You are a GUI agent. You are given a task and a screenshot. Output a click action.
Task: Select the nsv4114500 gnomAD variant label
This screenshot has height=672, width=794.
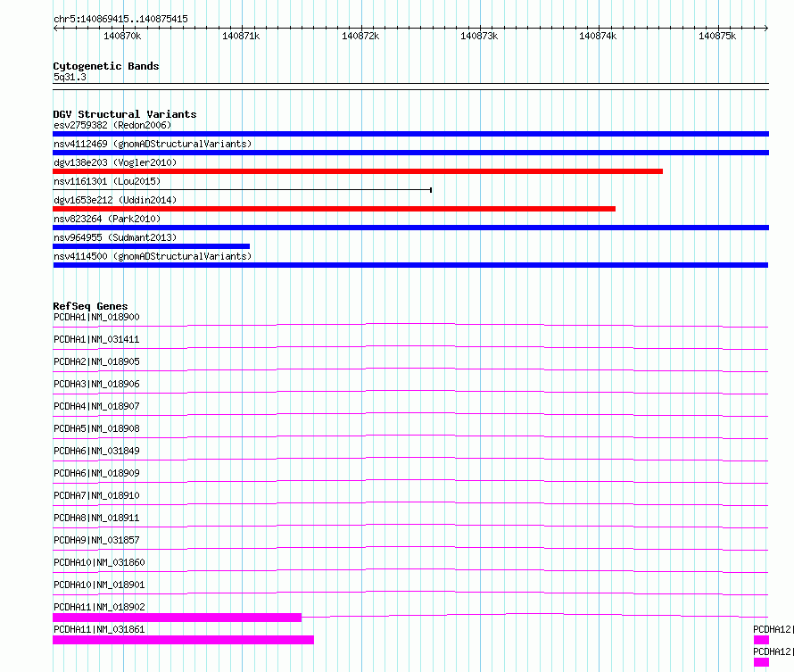(x=153, y=256)
